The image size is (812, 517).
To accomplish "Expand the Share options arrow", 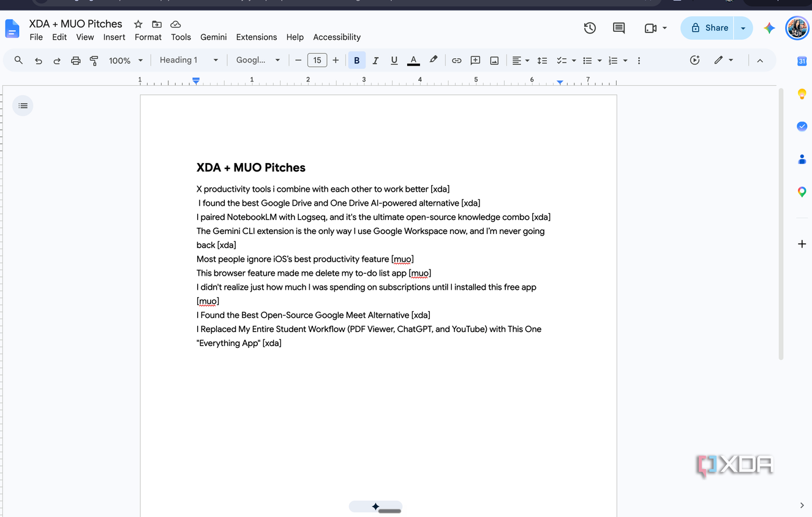I will 743,28.
